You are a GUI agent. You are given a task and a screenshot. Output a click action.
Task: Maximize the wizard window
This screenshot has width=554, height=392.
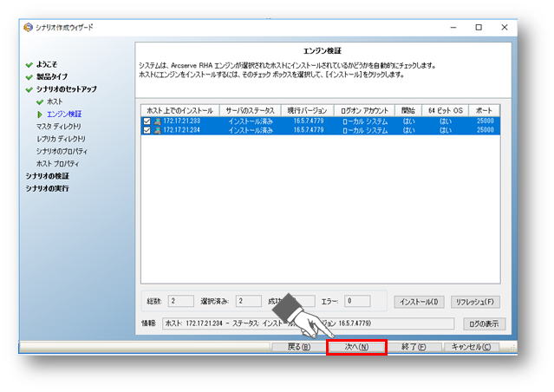click(x=479, y=27)
